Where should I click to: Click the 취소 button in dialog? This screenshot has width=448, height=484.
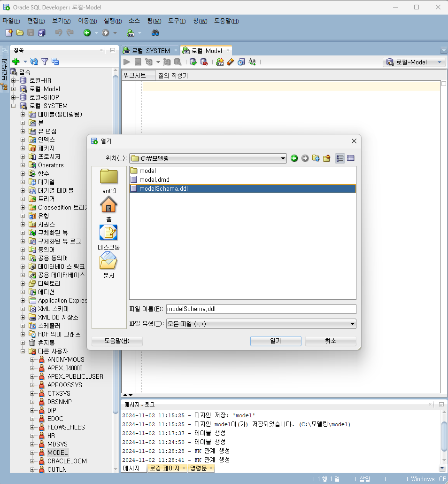(331, 341)
